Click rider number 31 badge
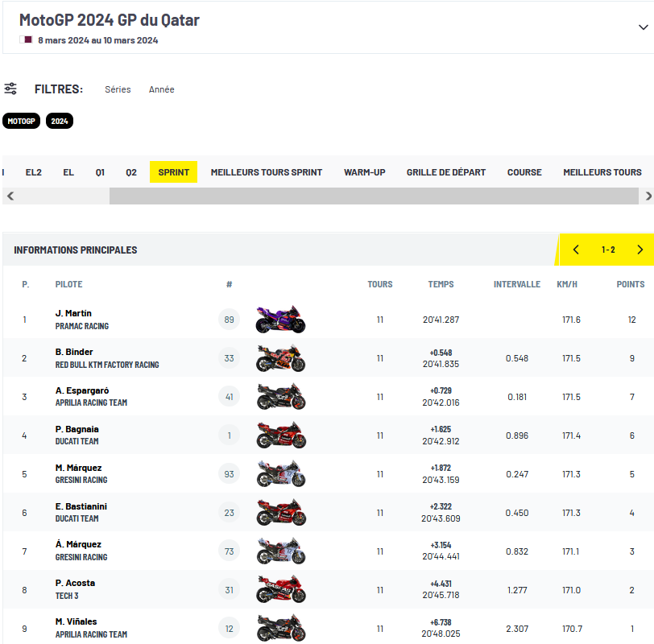This screenshot has width=654, height=644. pos(229,590)
